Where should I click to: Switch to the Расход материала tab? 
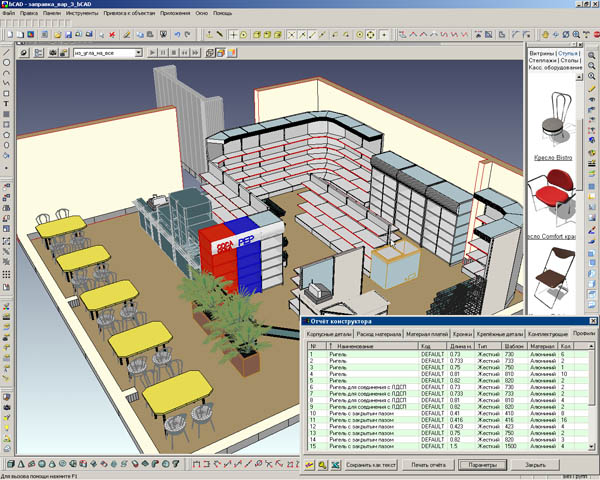point(379,334)
